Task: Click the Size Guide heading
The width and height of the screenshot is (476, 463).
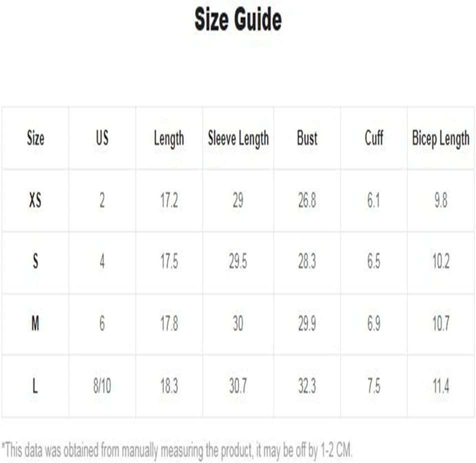Action: point(238,20)
